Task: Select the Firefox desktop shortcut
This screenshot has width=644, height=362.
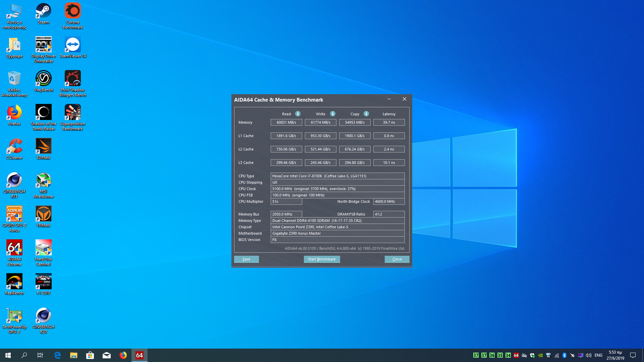Action: click(x=14, y=115)
